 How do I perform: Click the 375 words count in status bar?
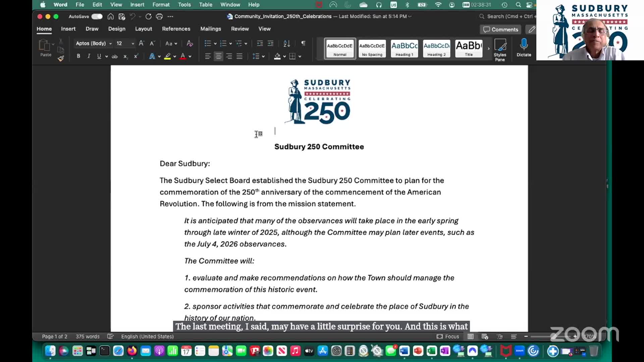click(88, 337)
